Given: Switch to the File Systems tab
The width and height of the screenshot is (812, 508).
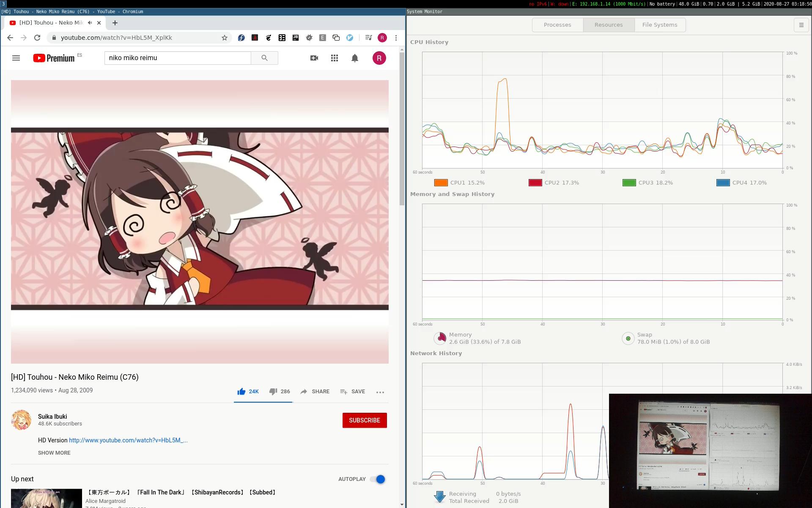Looking at the screenshot, I should click(660, 25).
